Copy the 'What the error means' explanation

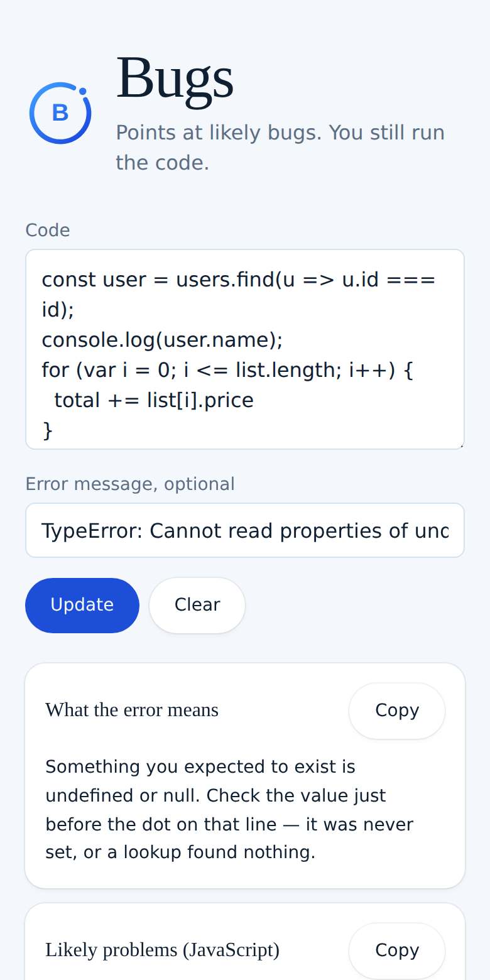(397, 710)
